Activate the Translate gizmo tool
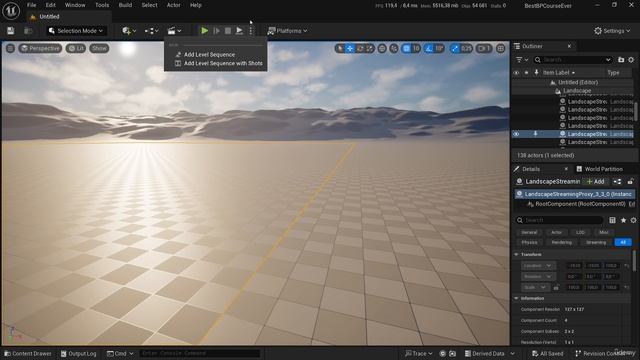This screenshot has width=640, height=360. point(350,49)
